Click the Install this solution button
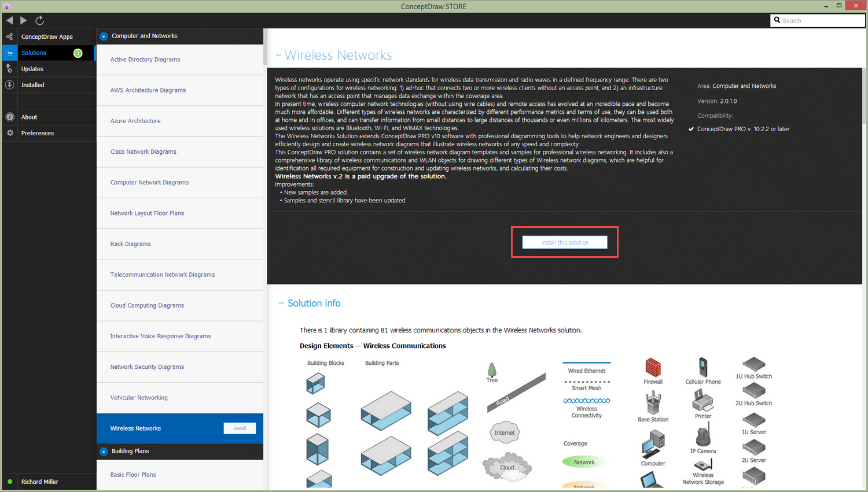The image size is (868, 492). (565, 242)
